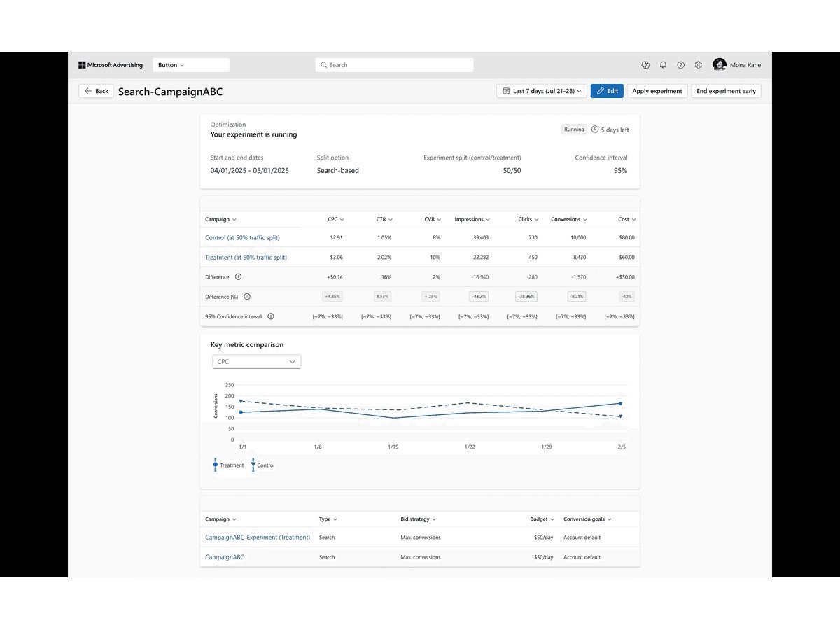
Task: Sort by CPC column header
Action: coord(336,219)
